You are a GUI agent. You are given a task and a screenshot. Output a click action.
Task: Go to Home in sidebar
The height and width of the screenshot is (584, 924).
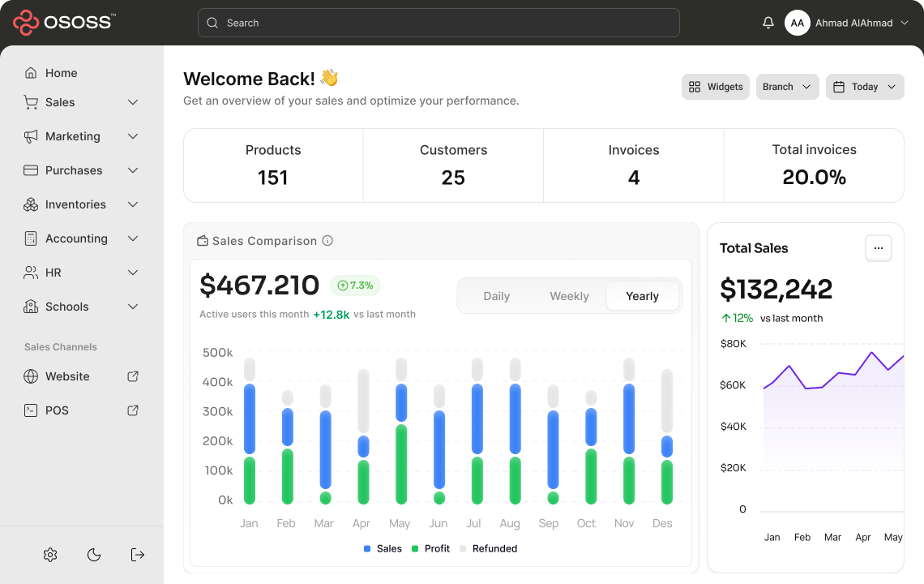tap(61, 73)
